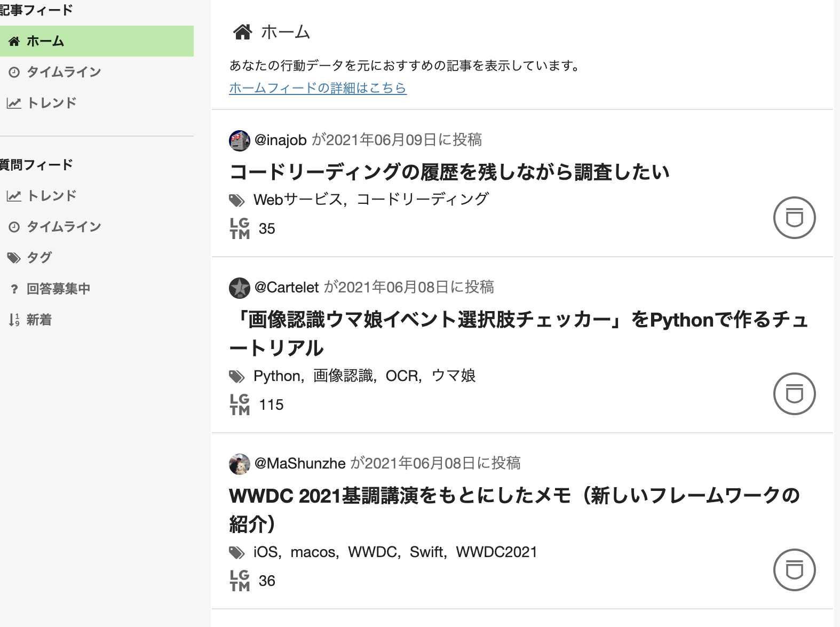Open the @inajob user avatar
840x627 pixels.
click(x=240, y=140)
